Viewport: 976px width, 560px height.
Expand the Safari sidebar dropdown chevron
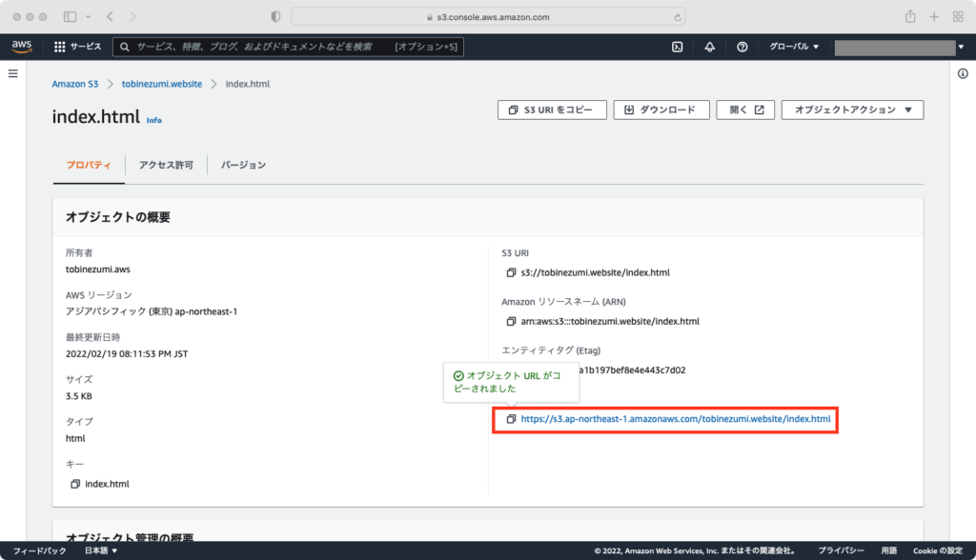click(88, 17)
